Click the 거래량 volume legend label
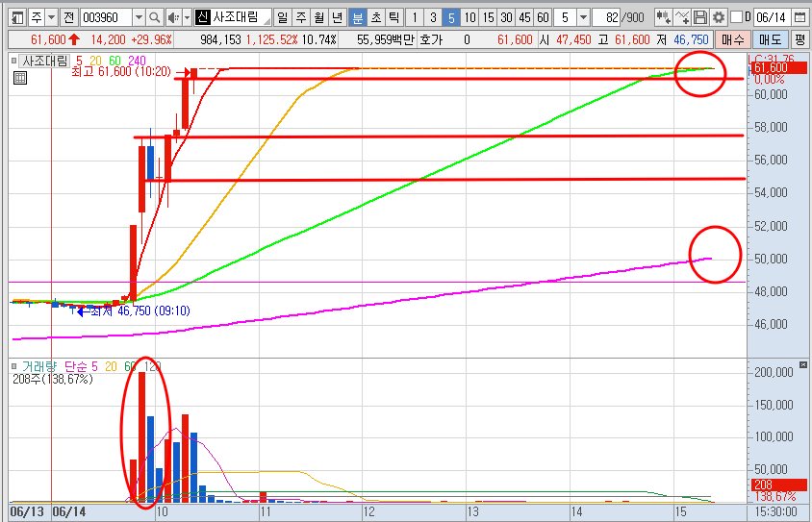 [39, 367]
